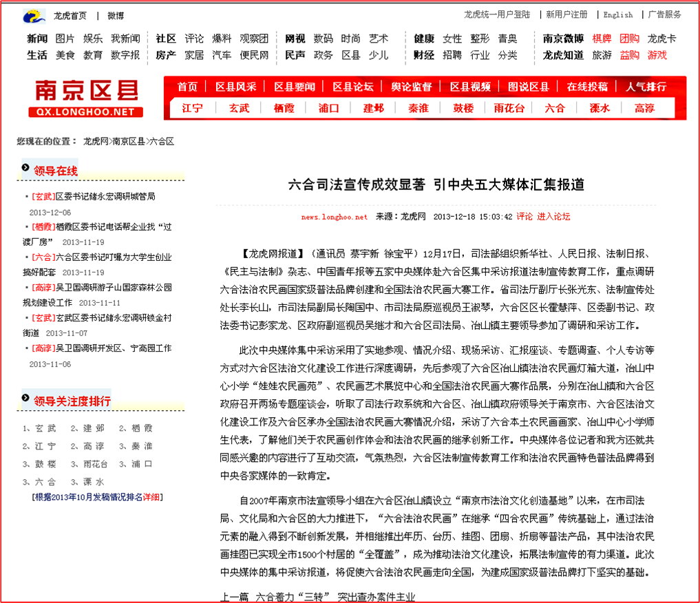Switch to the 图说区县 tab
The width and height of the screenshot is (700, 603).
(x=529, y=87)
